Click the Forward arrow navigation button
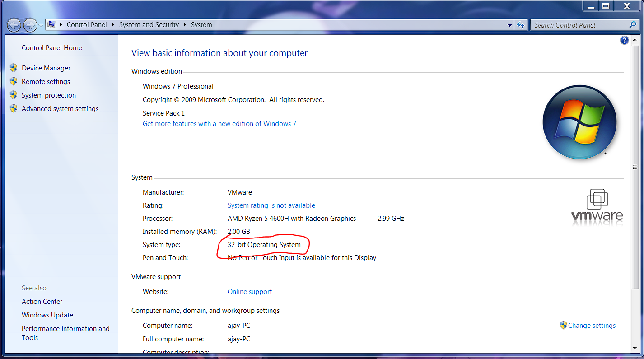Screen dimensions: 644x359 coord(30,25)
